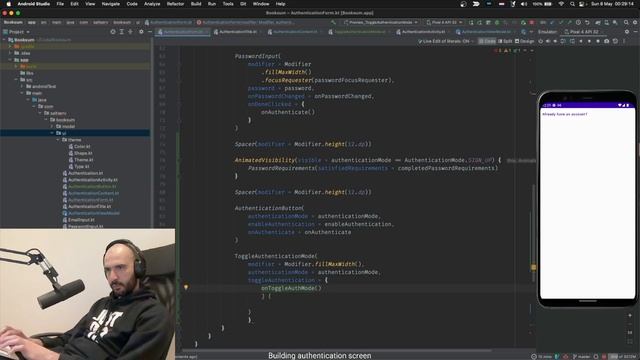Click the locate-file target icon in Project panel
Screen dimensions: 640x360
[113, 31]
